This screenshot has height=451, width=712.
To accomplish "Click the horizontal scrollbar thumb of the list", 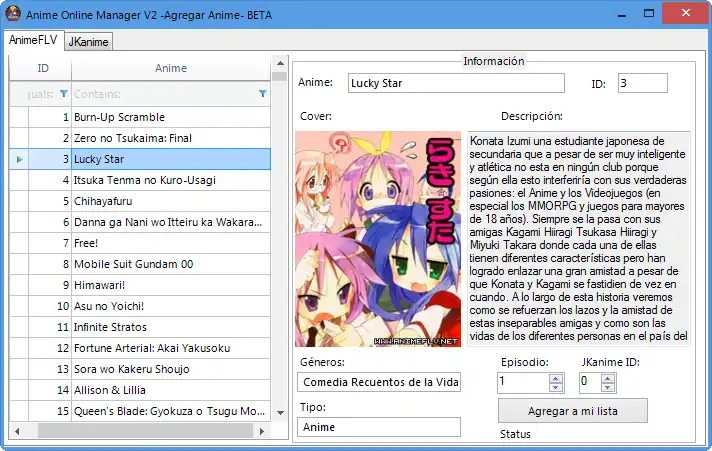I will click(x=145, y=431).
